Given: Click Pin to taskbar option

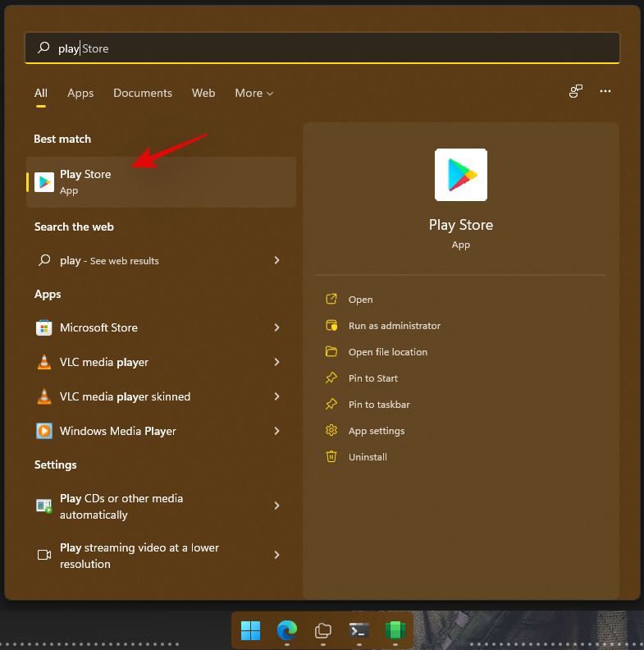Looking at the screenshot, I should tap(378, 405).
